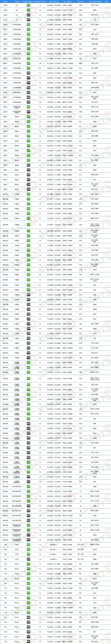Click engine code cell BNM, BWB

point(95,622)
